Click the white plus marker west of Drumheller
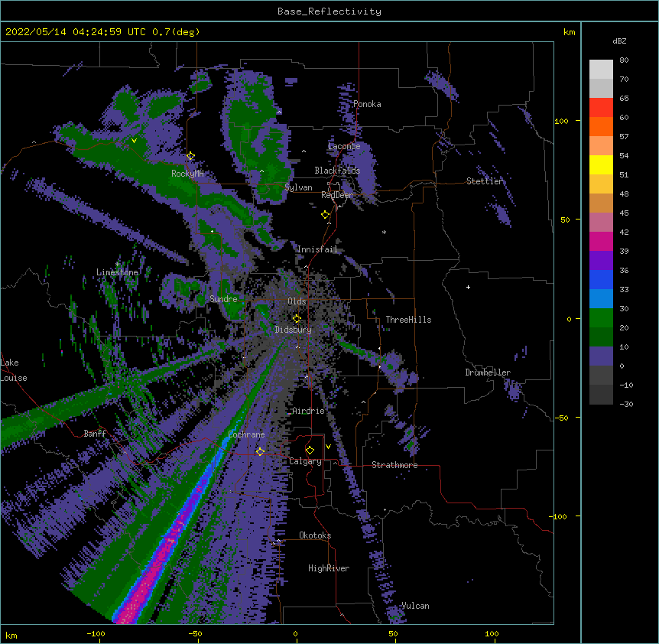The image size is (659, 644). click(x=468, y=287)
